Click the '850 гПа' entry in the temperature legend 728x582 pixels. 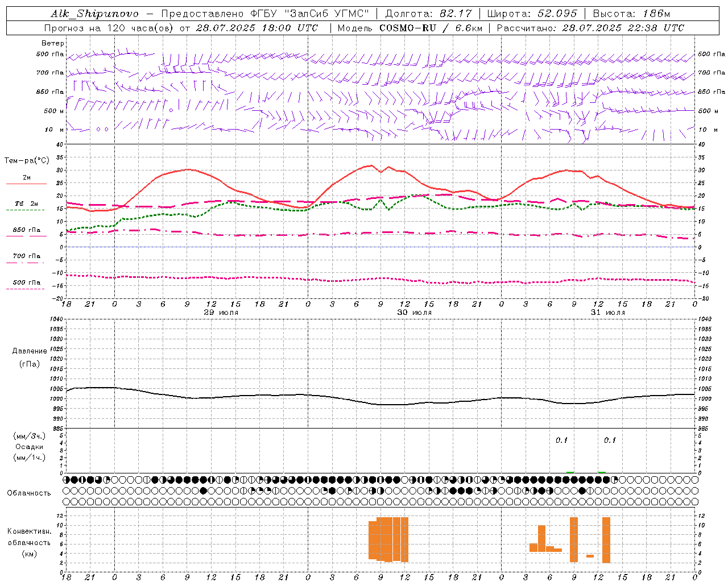click(x=27, y=230)
